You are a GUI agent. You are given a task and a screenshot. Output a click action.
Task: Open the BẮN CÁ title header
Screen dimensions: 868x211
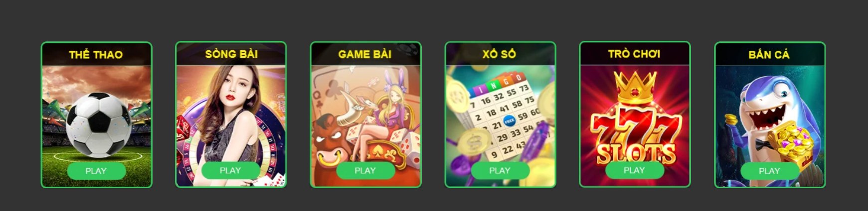tap(769, 54)
